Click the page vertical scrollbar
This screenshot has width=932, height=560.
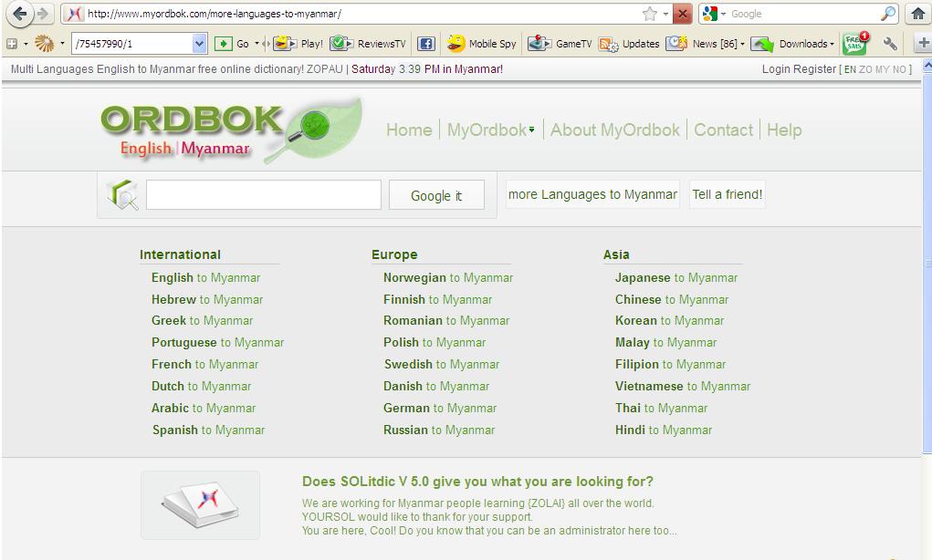point(927,263)
